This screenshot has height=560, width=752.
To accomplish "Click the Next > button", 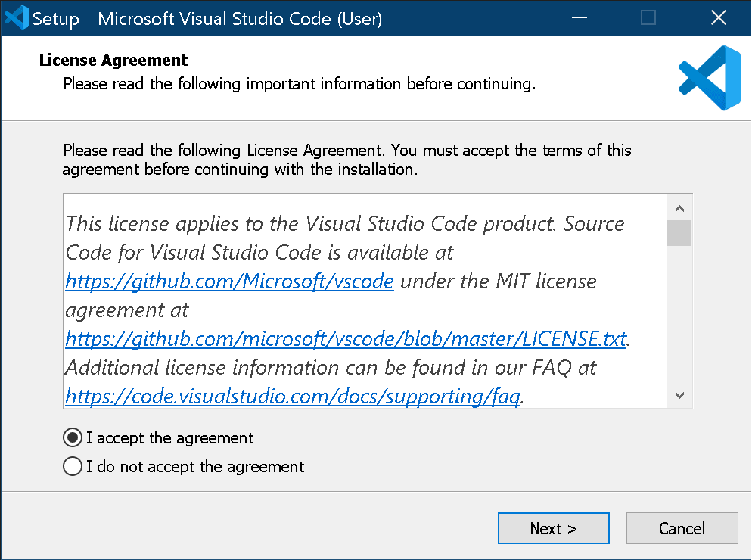I will click(x=554, y=528).
